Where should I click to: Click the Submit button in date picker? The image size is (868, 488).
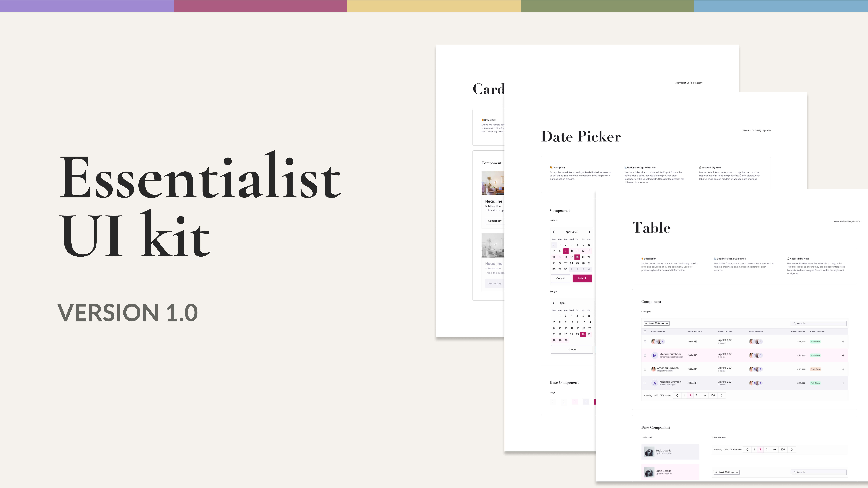582,279
